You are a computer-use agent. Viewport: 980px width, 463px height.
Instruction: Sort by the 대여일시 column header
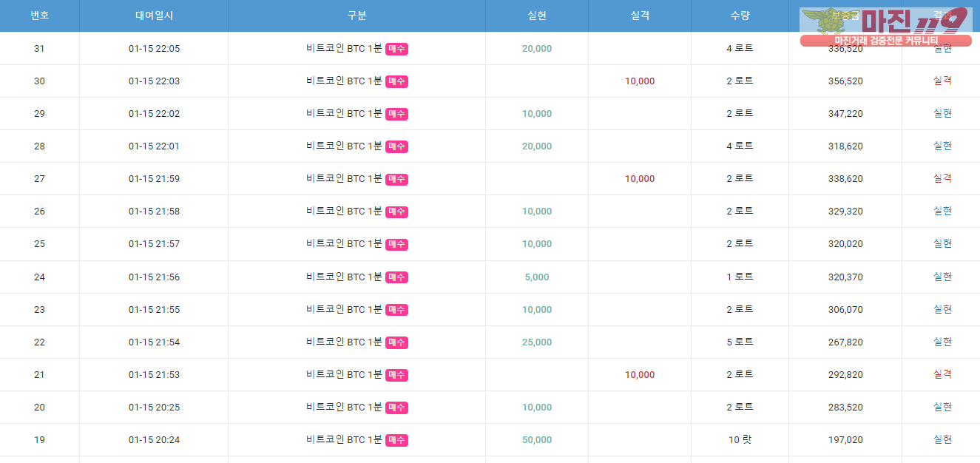tap(154, 16)
